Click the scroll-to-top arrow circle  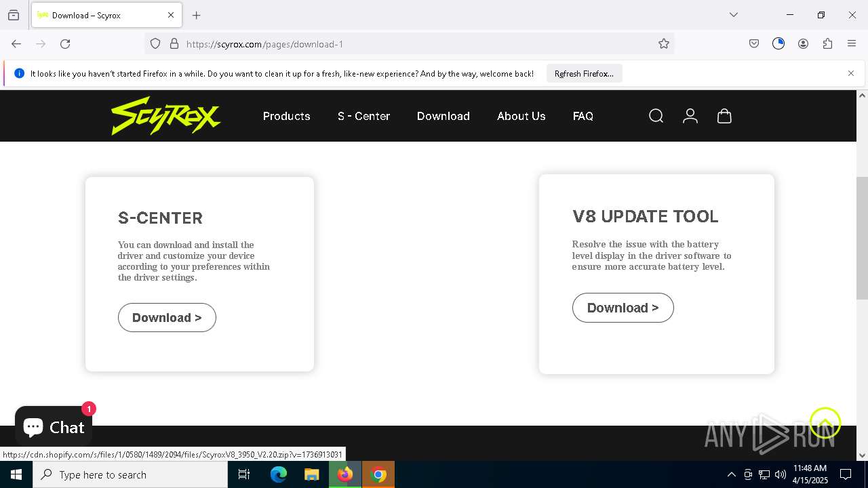pyautogui.click(x=825, y=423)
